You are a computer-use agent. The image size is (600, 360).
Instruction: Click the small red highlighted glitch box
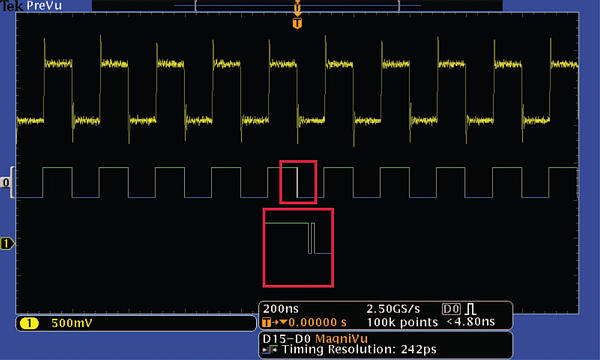[x=298, y=182]
